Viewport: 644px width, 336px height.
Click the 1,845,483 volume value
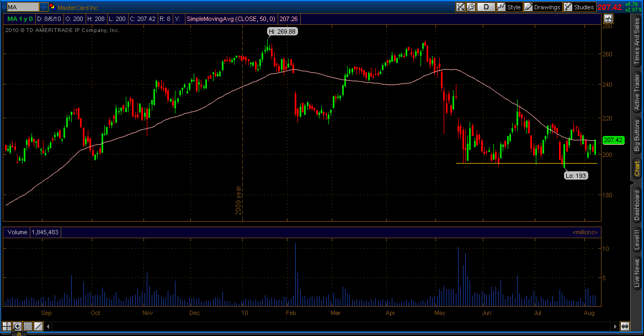[45, 232]
